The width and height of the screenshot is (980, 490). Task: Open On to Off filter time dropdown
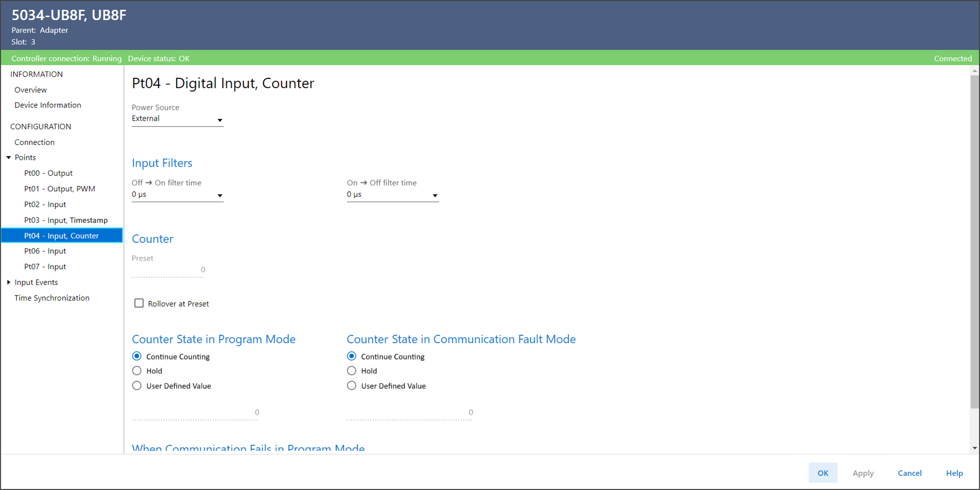point(435,195)
